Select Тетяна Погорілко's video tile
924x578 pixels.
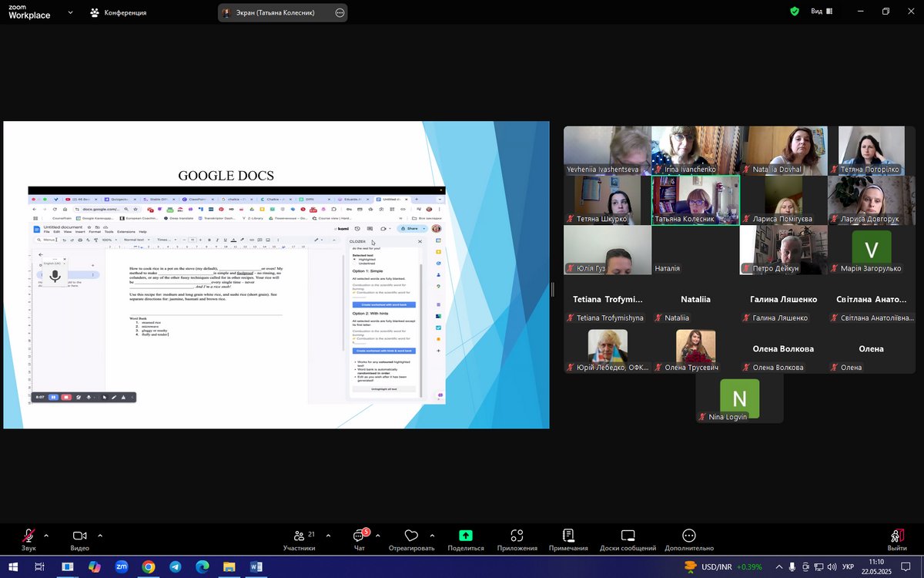point(872,151)
